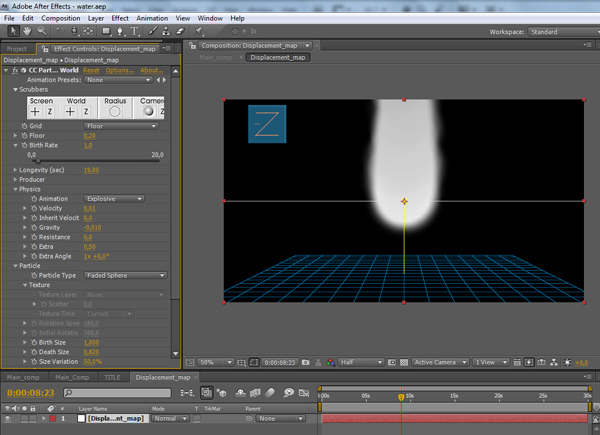Open Animation dropdown showing Explosive

click(114, 199)
